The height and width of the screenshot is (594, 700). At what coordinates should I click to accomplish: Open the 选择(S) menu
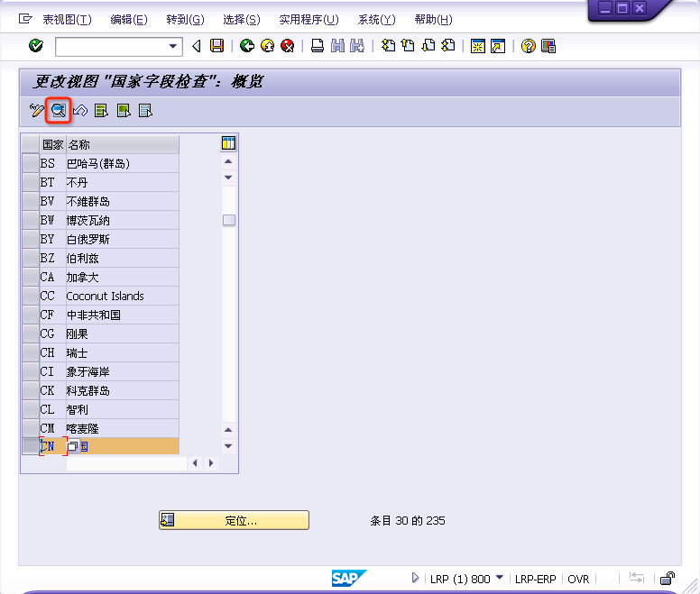[242, 20]
